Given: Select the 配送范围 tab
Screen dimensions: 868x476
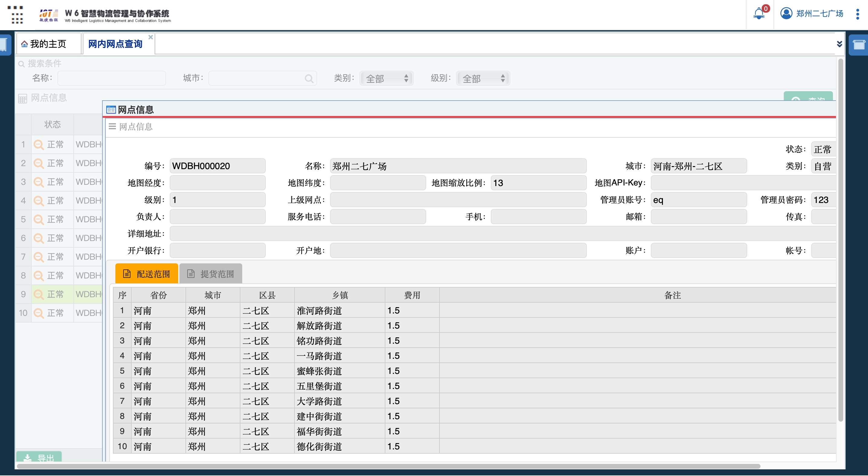Looking at the screenshot, I should pos(146,274).
